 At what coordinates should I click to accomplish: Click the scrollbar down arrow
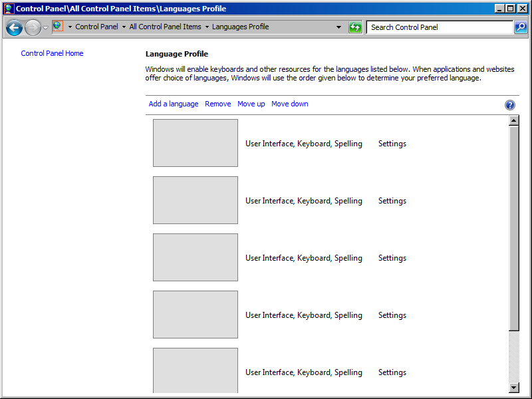pos(513,388)
